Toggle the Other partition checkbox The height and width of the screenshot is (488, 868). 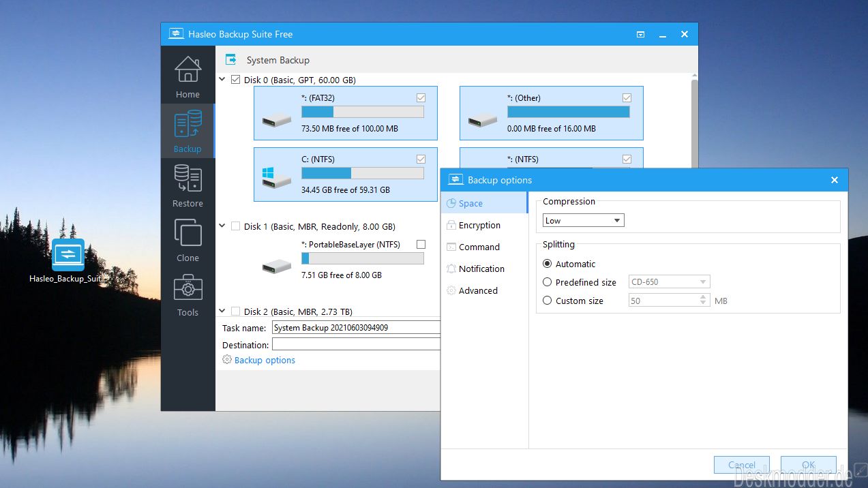[627, 98]
